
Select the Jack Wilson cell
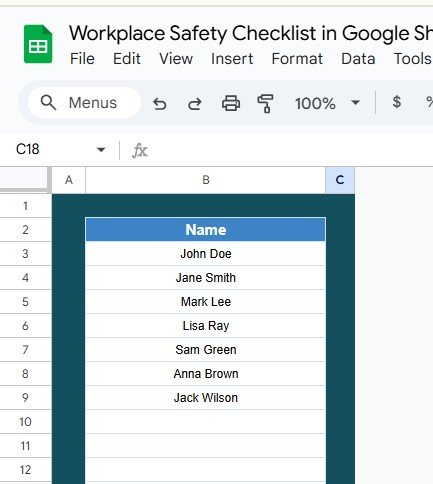coord(206,398)
